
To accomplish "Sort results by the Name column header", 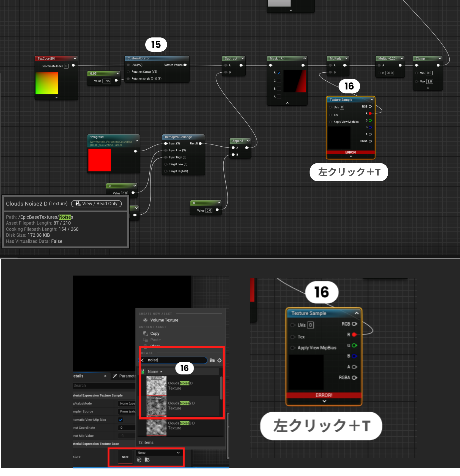I will pos(153,371).
